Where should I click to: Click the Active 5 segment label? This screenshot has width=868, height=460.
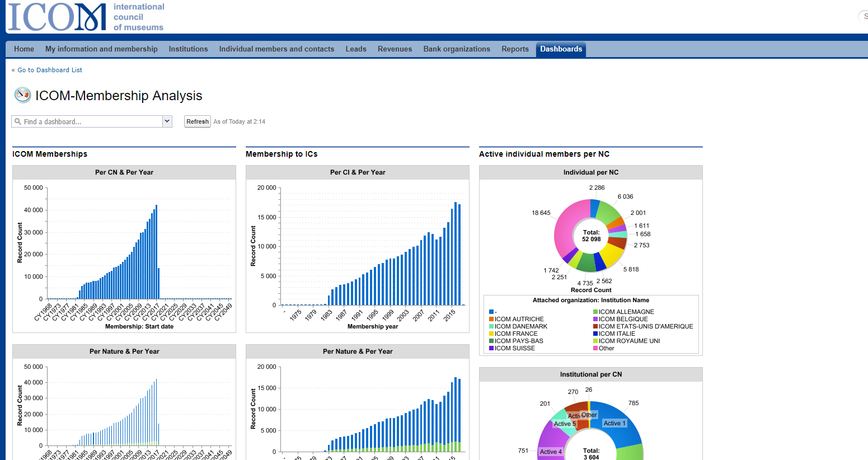565,424
